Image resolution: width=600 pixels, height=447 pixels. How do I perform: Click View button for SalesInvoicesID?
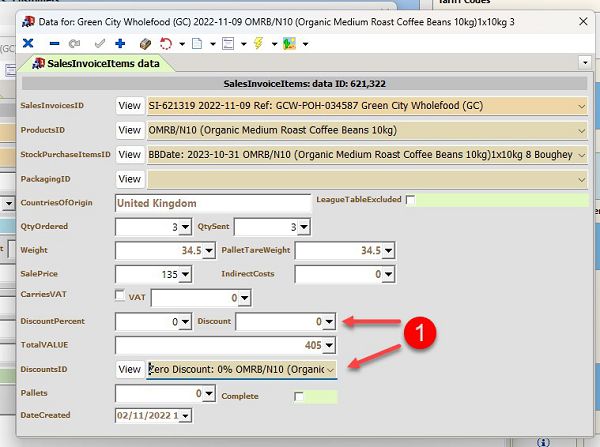pos(130,106)
